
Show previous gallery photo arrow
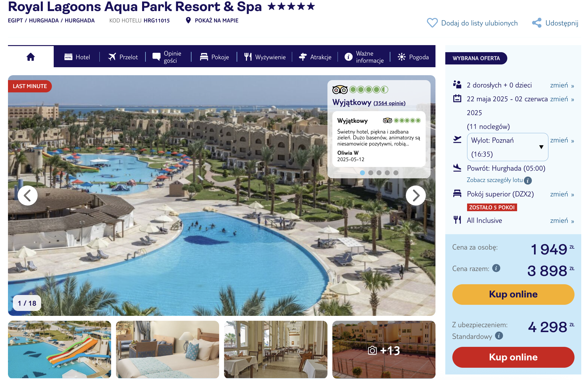point(28,196)
